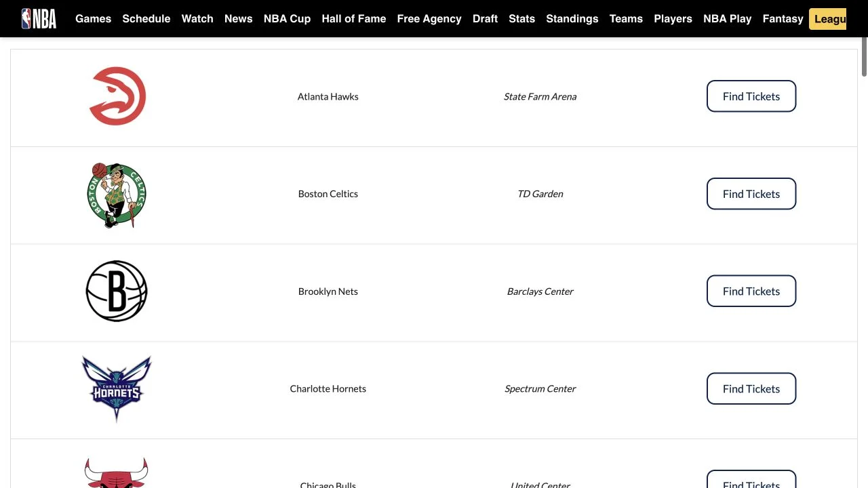Find Tickets for Charlotte Hornets
This screenshot has height=488, width=868.
pos(751,388)
